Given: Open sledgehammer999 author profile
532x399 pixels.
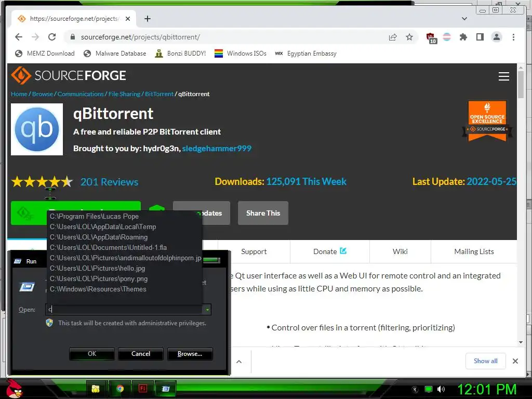Looking at the screenshot, I should pyautogui.click(x=217, y=149).
